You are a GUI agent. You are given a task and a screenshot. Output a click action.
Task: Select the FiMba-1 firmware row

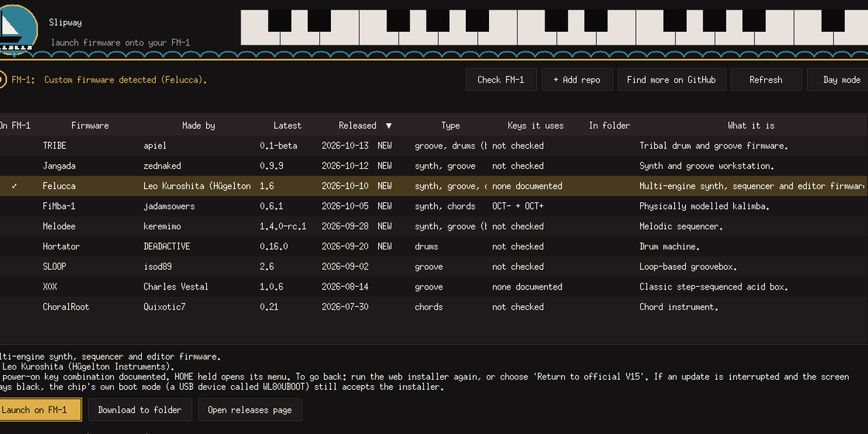point(434,206)
